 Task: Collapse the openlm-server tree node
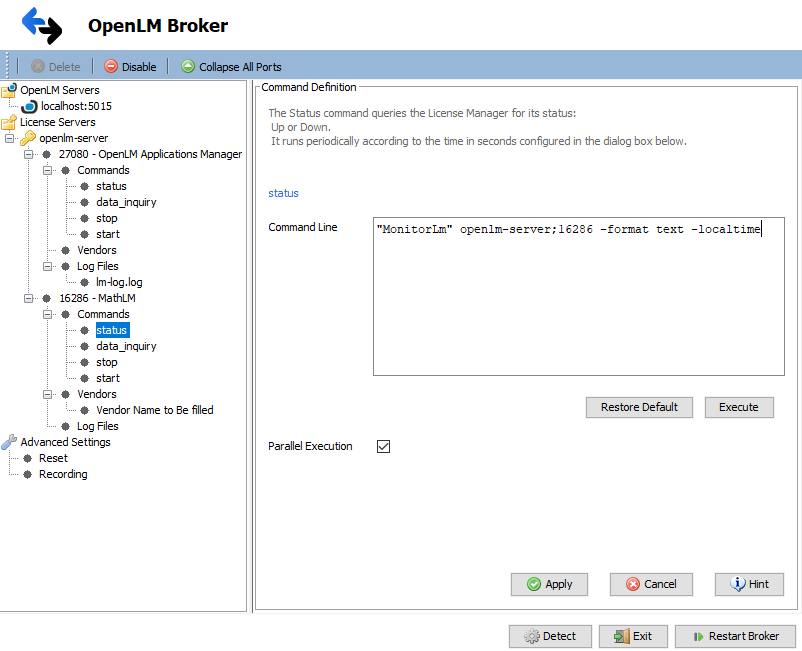[x=9, y=138]
